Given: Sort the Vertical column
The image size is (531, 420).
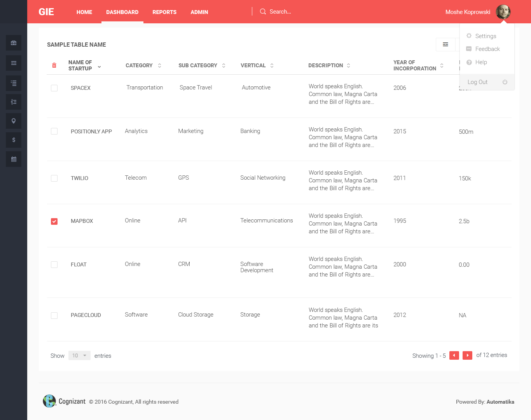Looking at the screenshot, I should 272,65.
